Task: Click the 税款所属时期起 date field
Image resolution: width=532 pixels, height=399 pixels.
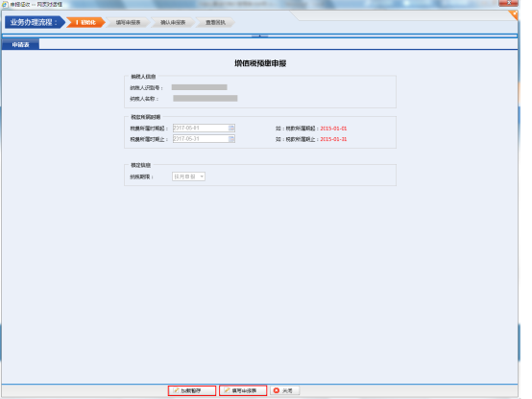Action: coord(204,129)
